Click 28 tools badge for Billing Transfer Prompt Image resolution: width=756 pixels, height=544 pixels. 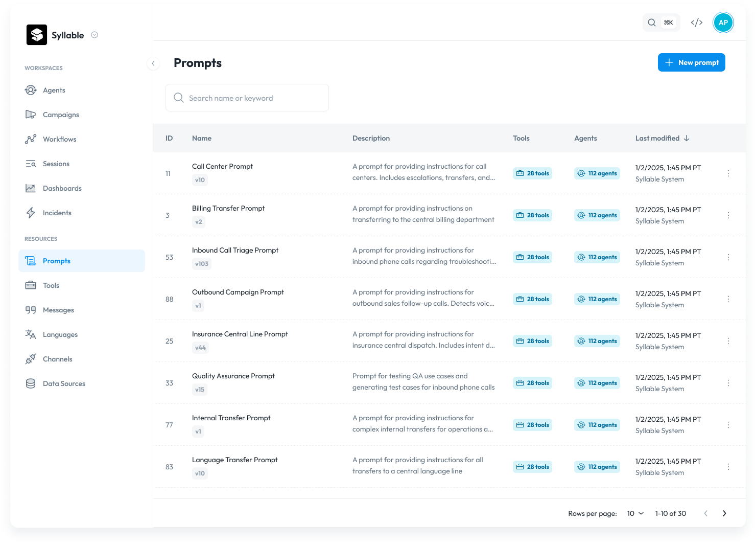532,215
